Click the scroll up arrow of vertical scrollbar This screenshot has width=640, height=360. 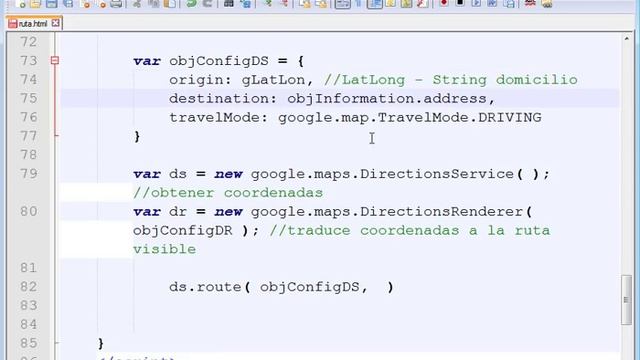pyautogui.click(x=627, y=39)
